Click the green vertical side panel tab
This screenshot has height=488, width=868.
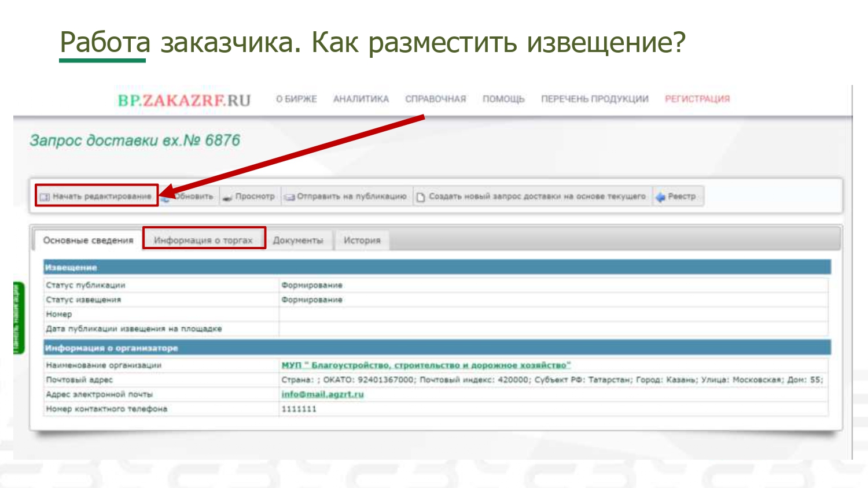click(x=19, y=317)
